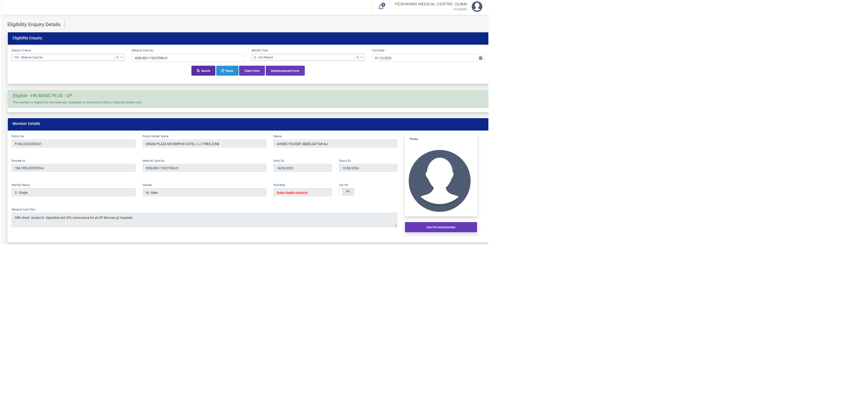Click Add Pre-Authorization button

coord(440,227)
